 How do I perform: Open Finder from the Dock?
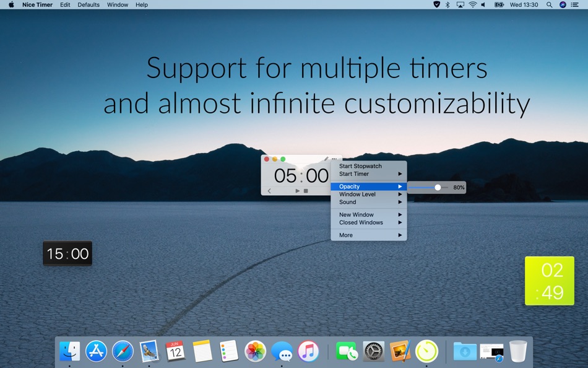coord(70,351)
